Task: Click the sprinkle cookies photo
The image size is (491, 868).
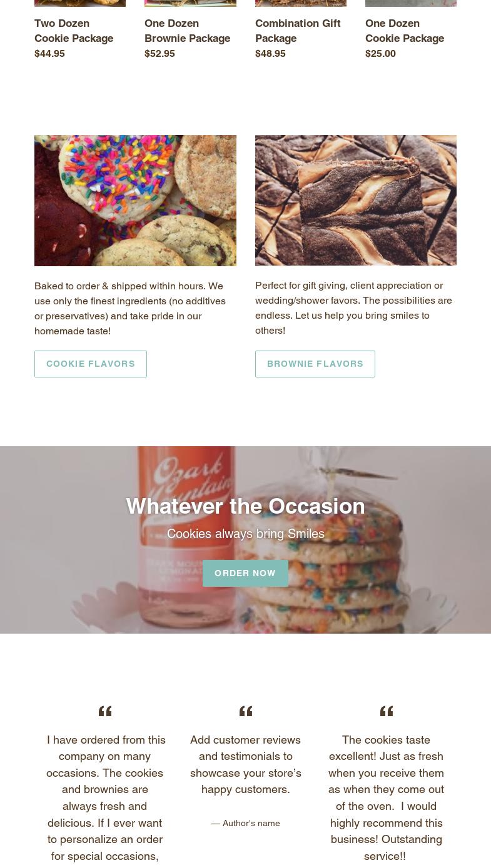Action: 135,201
